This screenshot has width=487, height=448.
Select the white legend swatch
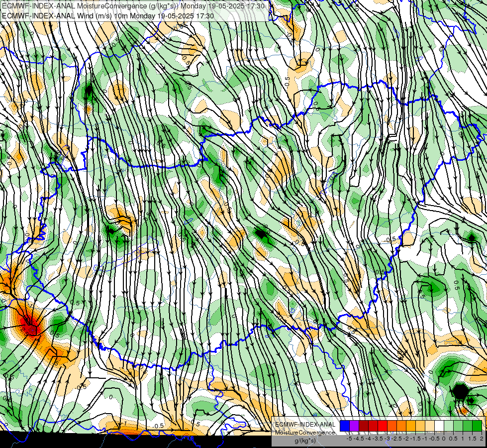point(439,426)
